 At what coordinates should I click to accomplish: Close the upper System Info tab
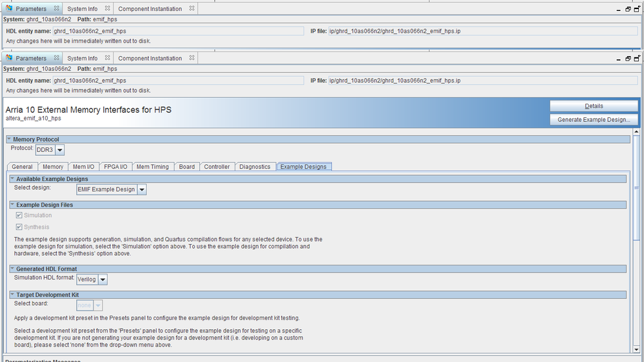108,8
